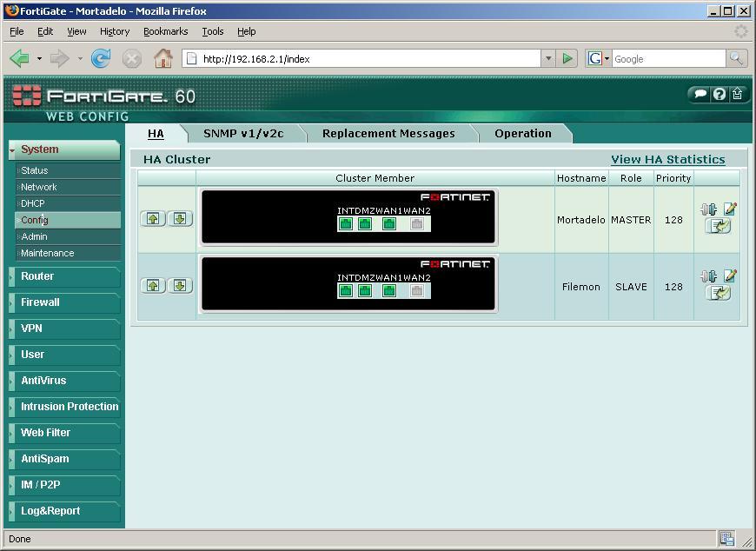The height and width of the screenshot is (551, 756).
Task: Open the Contact Customer Support speech bubble icon
Action: 700,94
